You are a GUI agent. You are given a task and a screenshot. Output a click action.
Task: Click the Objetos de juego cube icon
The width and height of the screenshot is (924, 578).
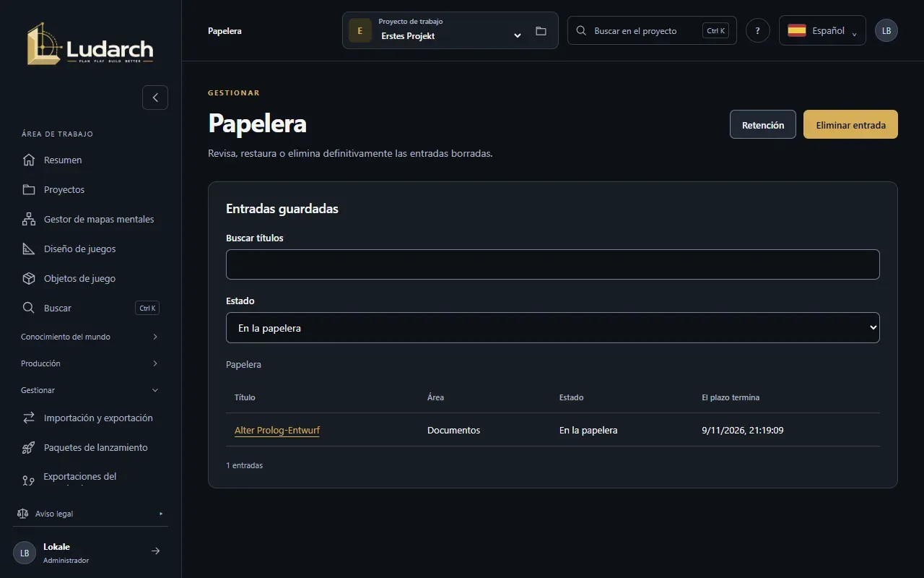coord(29,278)
